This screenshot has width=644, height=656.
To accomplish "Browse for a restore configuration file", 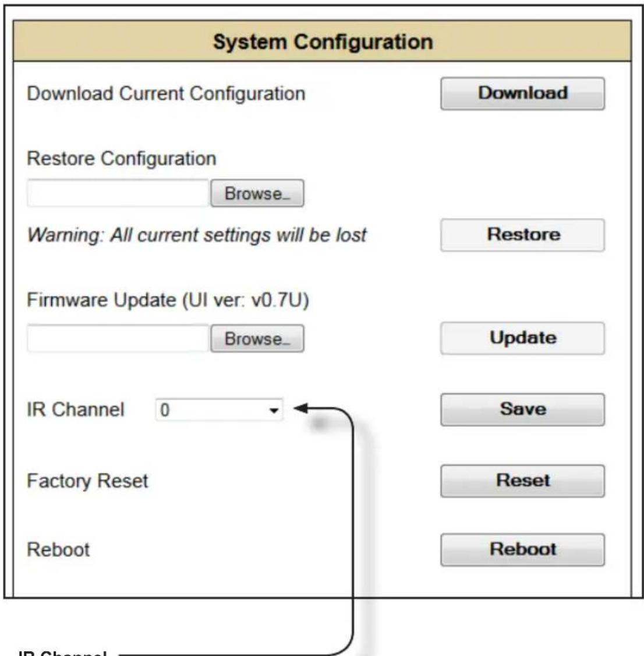I will click(257, 193).
